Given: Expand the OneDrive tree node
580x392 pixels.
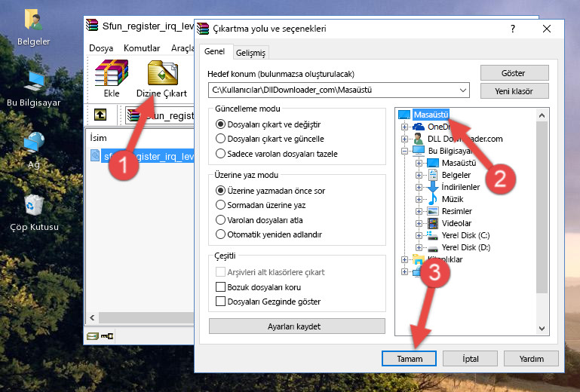Looking at the screenshot, I should pyautogui.click(x=405, y=127).
